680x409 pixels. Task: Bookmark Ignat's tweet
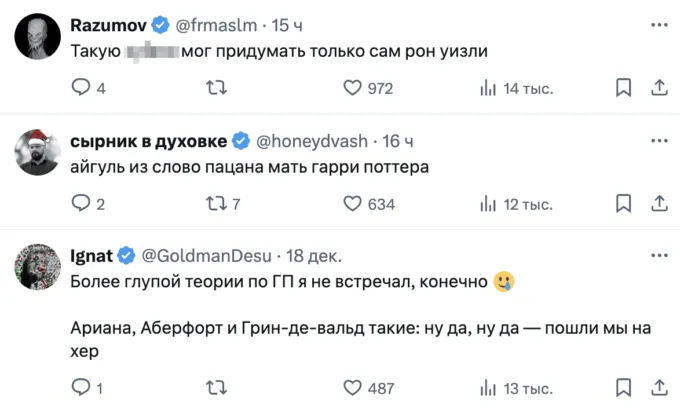pyautogui.click(x=623, y=387)
